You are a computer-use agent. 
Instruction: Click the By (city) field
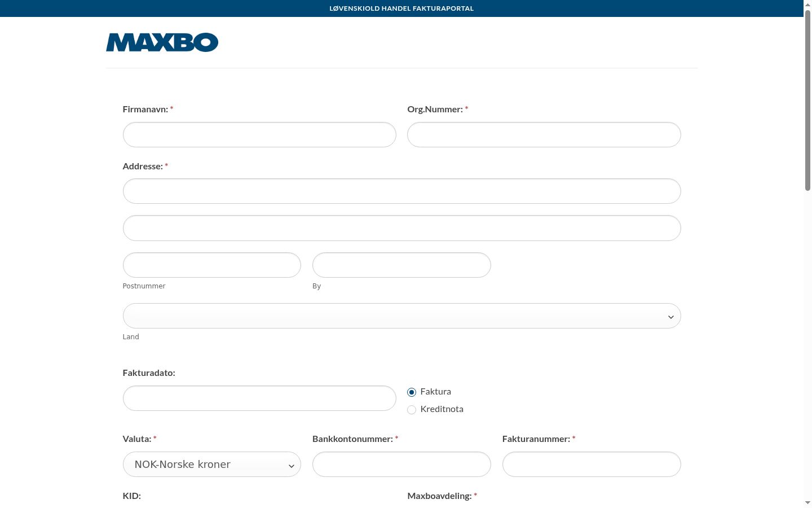click(x=401, y=265)
